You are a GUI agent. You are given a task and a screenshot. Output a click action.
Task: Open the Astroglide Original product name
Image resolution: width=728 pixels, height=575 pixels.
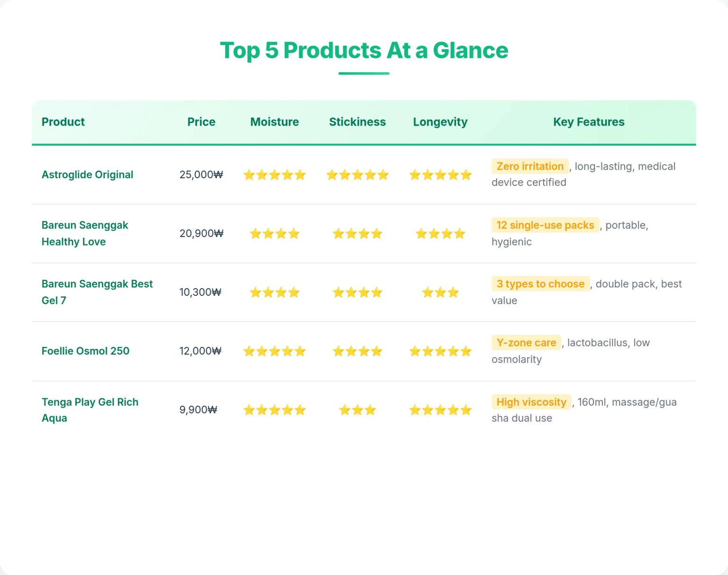click(87, 174)
